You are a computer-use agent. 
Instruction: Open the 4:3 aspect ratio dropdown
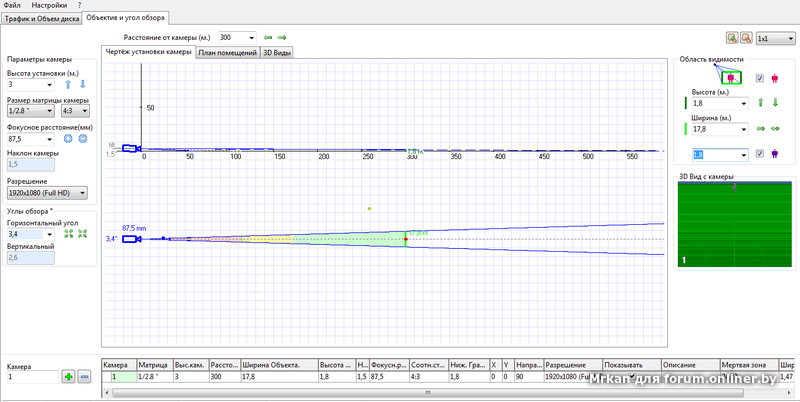(x=75, y=112)
